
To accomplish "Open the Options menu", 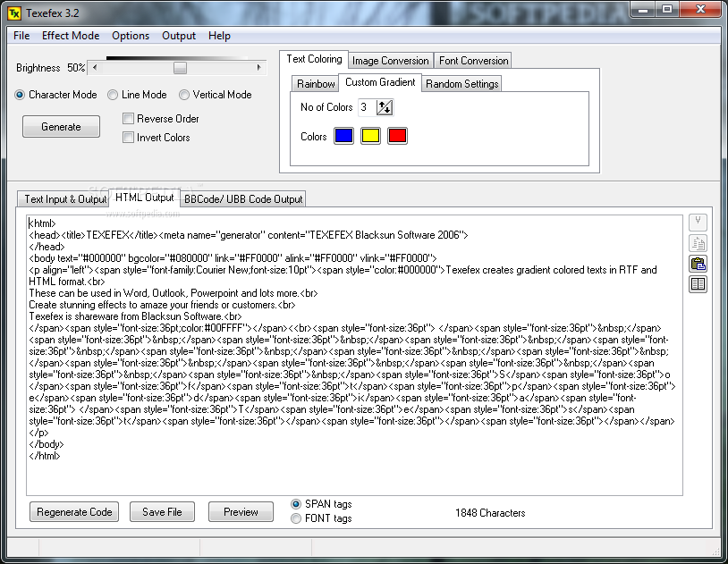I will (x=131, y=36).
